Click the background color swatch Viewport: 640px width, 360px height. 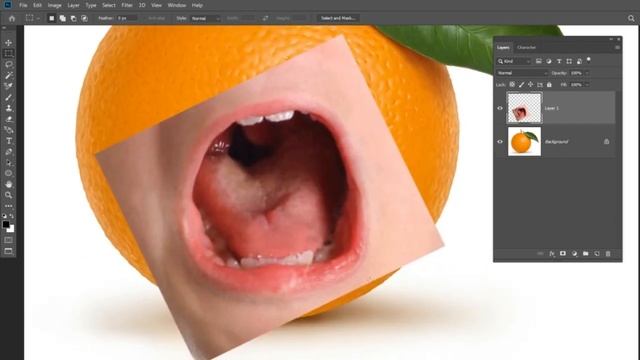point(11,229)
